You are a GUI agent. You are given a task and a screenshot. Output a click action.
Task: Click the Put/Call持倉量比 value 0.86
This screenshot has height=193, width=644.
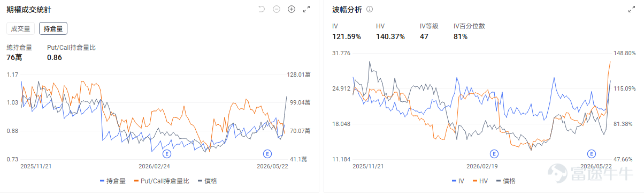(55, 57)
